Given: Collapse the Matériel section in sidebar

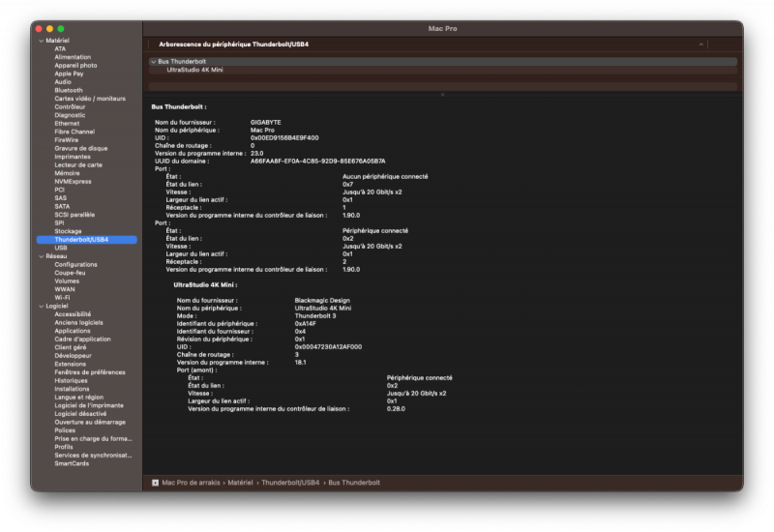Looking at the screenshot, I should point(42,41).
